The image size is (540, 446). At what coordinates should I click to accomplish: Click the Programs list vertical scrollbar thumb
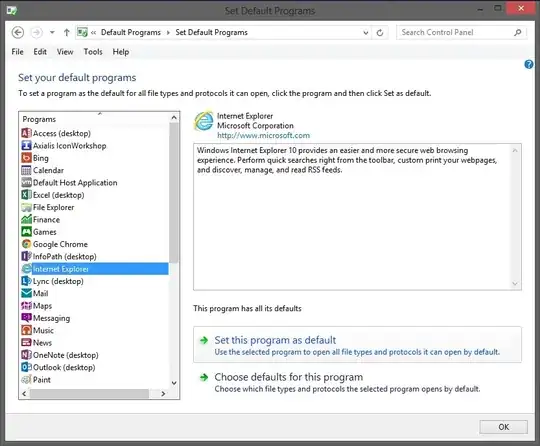[x=174, y=193]
